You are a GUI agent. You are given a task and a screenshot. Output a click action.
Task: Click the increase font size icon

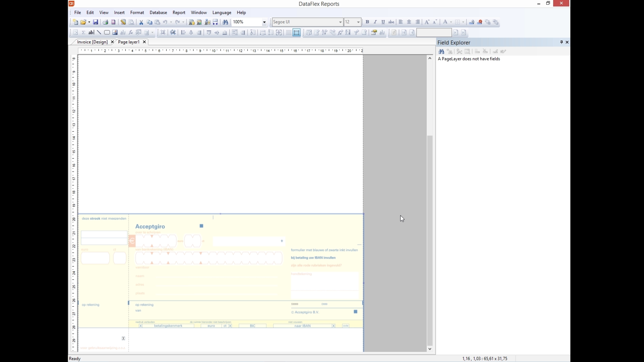(427, 22)
